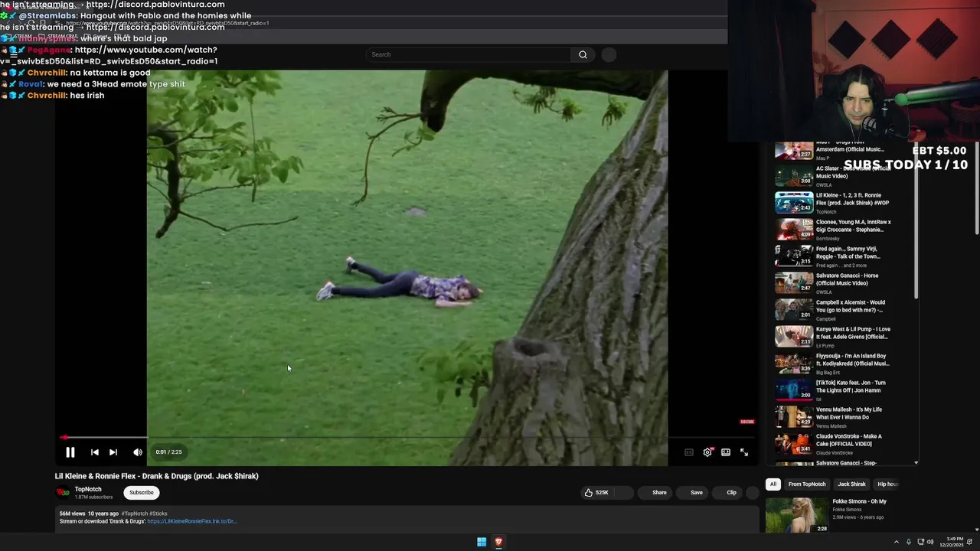Subscribe to the TopNotch channel
This screenshot has width=980, height=551.
[x=141, y=493]
